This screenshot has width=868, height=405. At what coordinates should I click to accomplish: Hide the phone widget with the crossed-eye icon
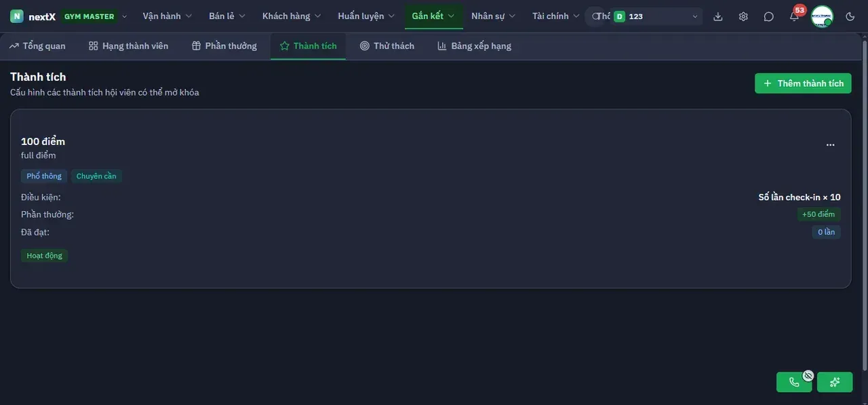[x=808, y=375]
